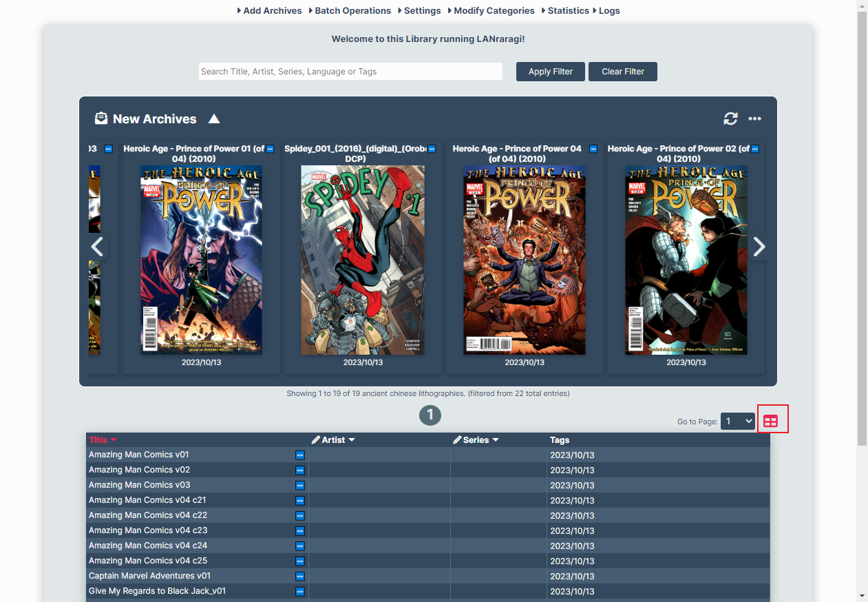Open the Statistics page link
This screenshot has height=602, width=868.
point(565,11)
